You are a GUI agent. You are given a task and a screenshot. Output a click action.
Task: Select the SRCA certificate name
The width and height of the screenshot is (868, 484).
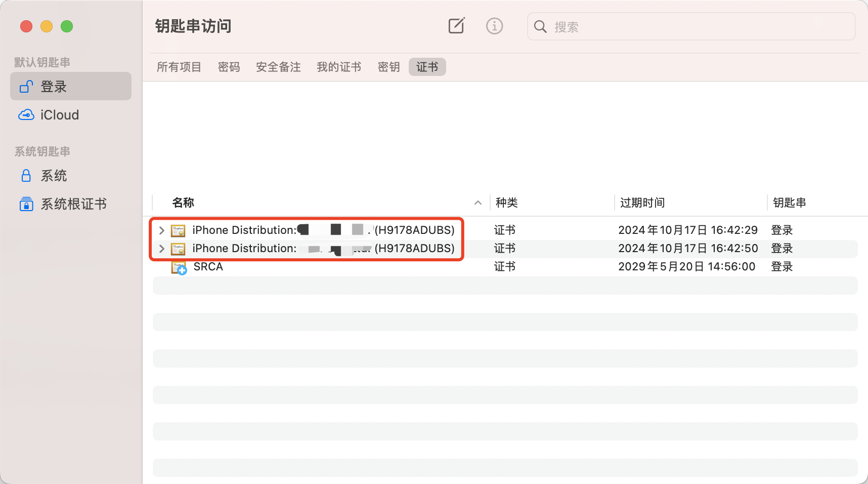208,267
